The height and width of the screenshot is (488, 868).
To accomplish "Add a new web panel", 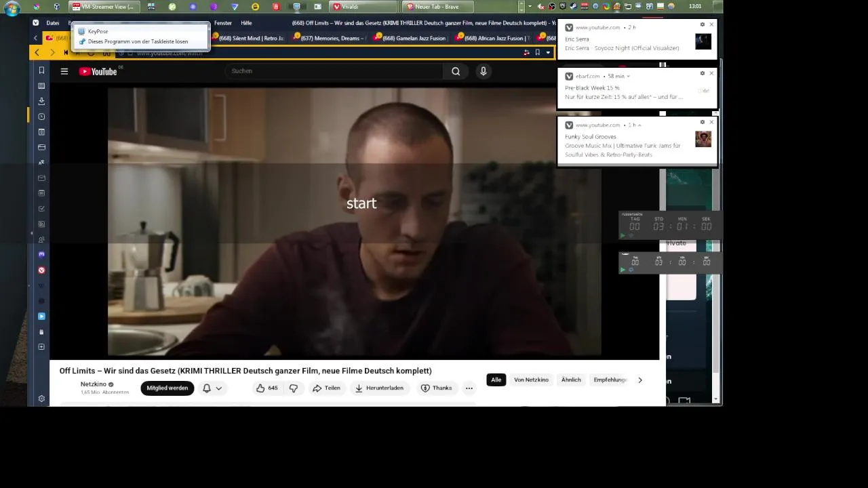I will [x=41, y=347].
